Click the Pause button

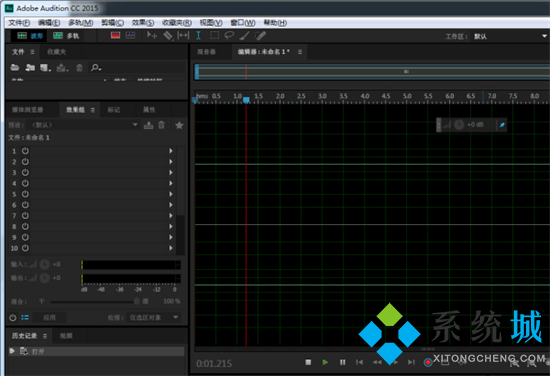(342, 362)
